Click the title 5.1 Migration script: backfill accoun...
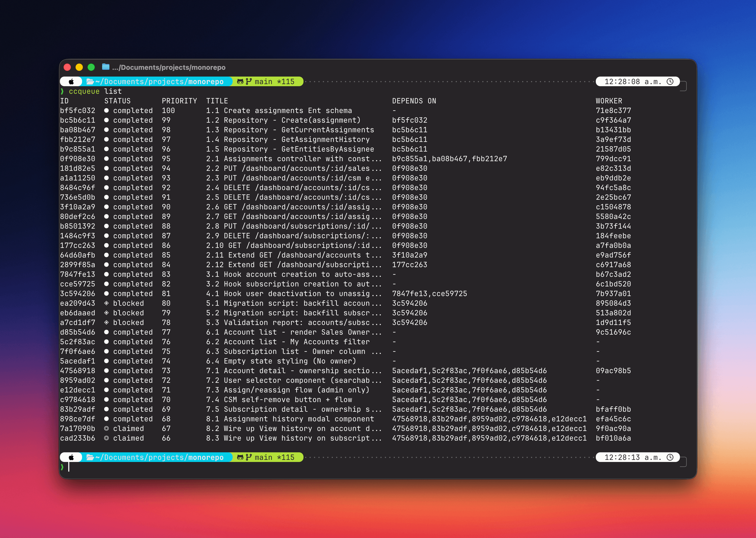 coord(294,303)
